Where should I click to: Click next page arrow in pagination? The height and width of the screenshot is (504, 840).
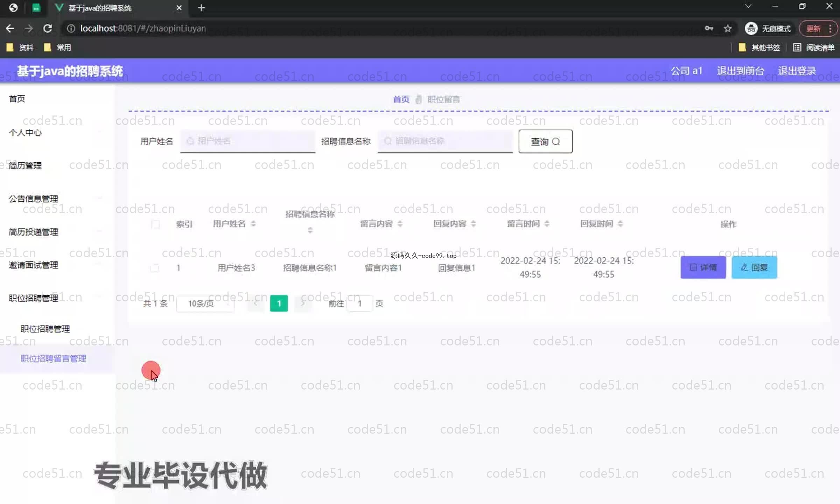[x=303, y=303]
